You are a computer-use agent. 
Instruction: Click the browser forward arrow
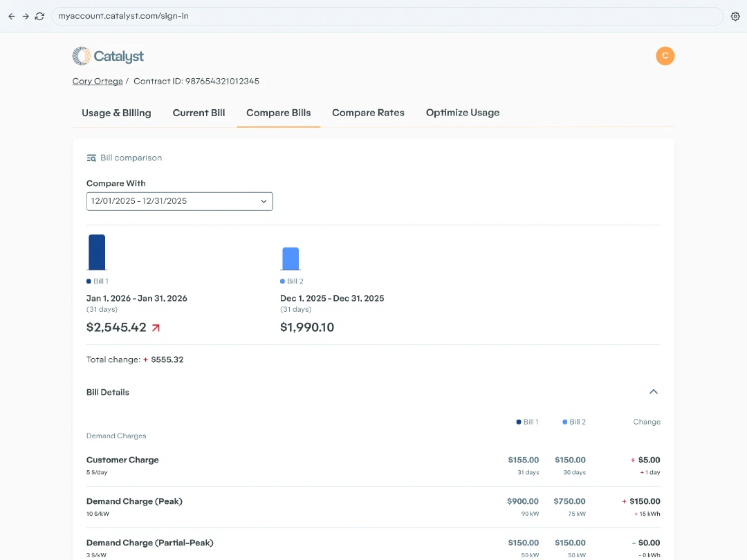(x=26, y=16)
